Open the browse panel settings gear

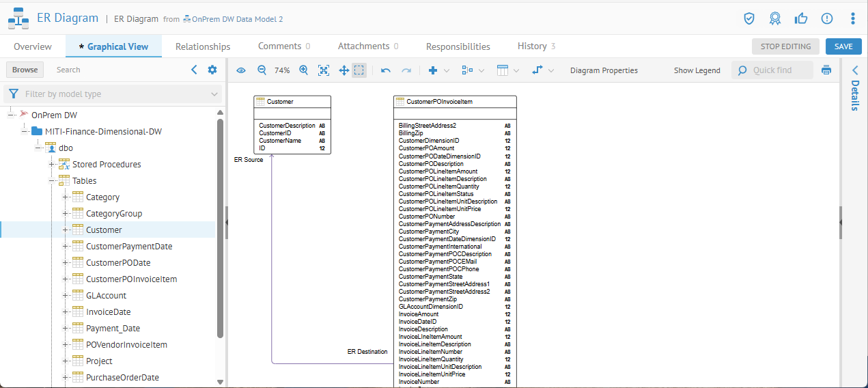click(x=212, y=70)
